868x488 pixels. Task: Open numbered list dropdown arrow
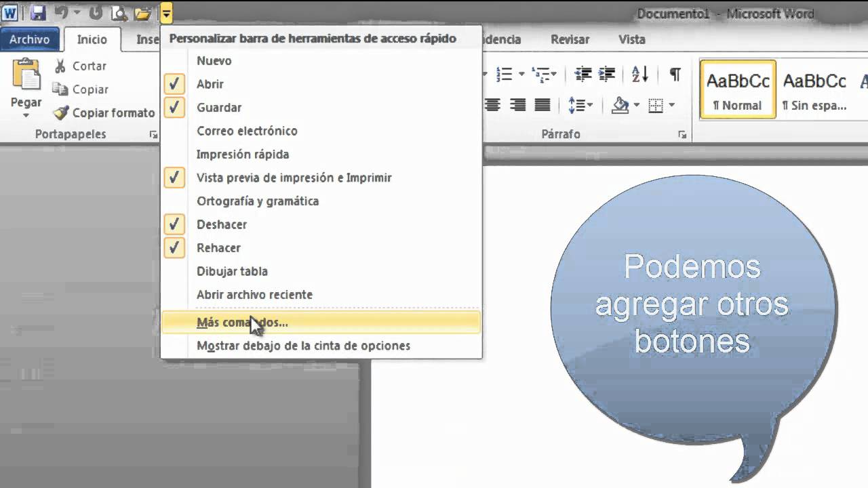pos(521,74)
